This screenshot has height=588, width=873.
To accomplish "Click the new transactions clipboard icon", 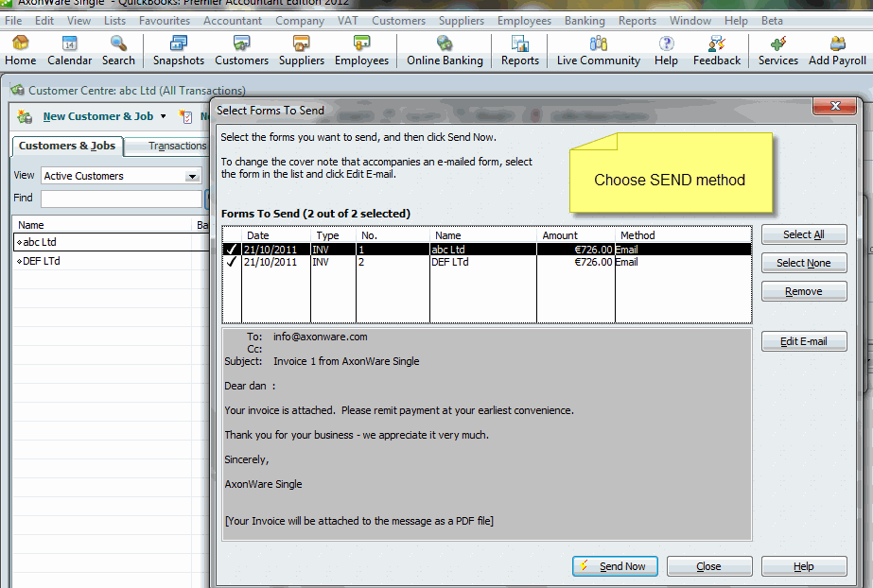I will pos(185,116).
